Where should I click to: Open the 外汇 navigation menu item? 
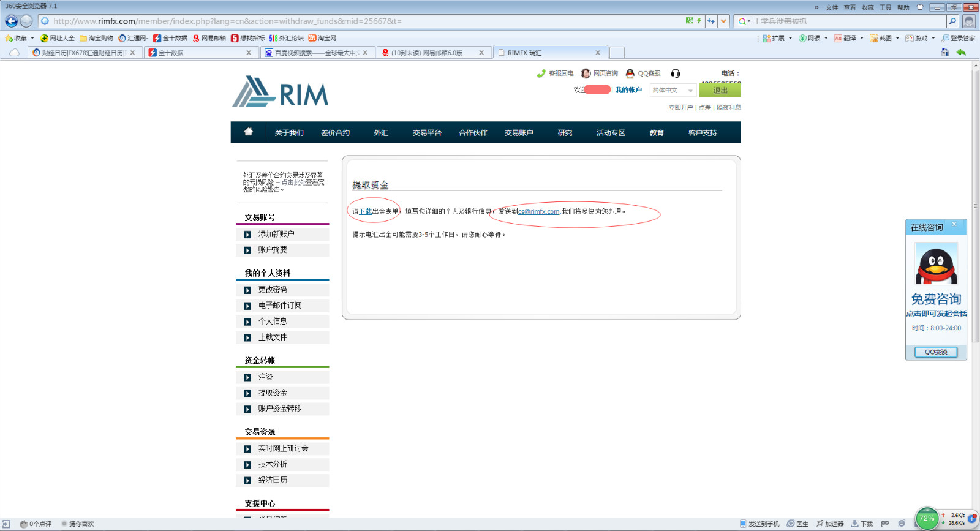coord(381,132)
